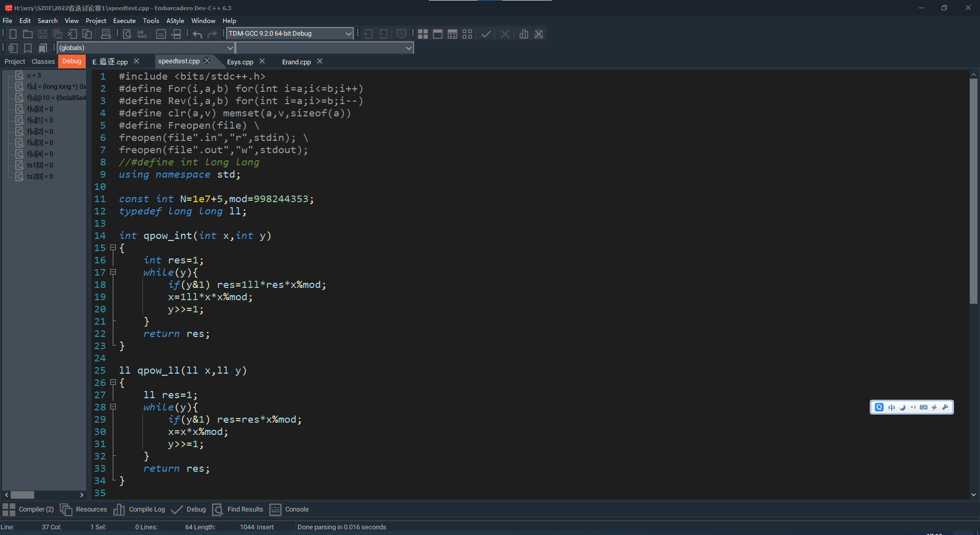Close the speedtest.cpp tab
The height and width of the screenshot is (535, 980).
tap(207, 61)
